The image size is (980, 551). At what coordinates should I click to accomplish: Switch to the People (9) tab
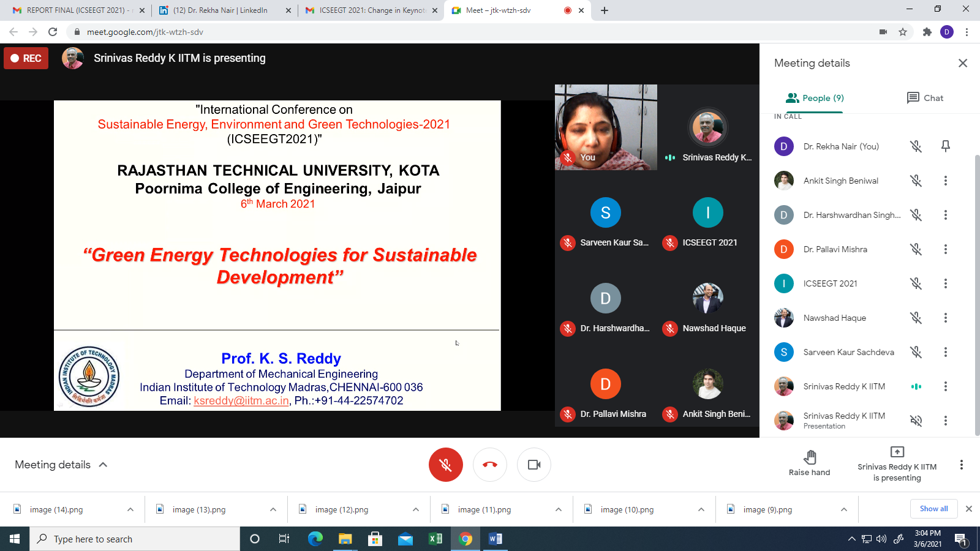pos(814,98)
